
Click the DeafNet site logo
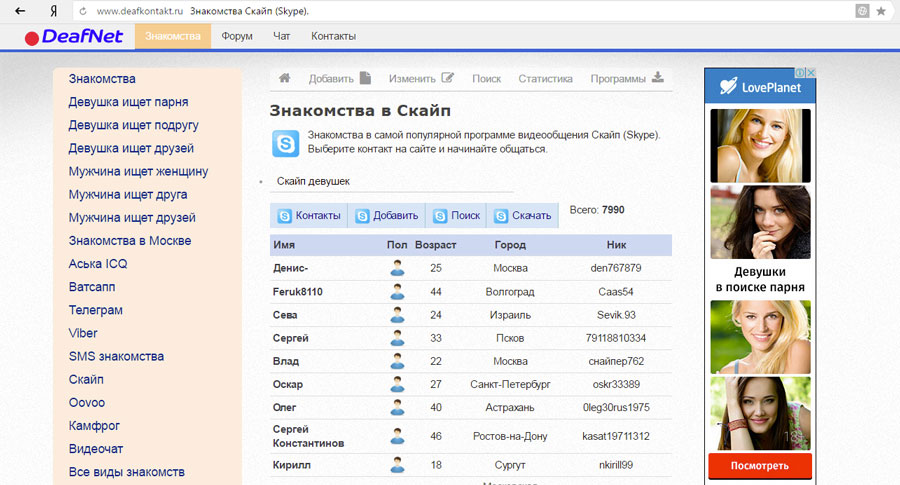tap(74, 37)
